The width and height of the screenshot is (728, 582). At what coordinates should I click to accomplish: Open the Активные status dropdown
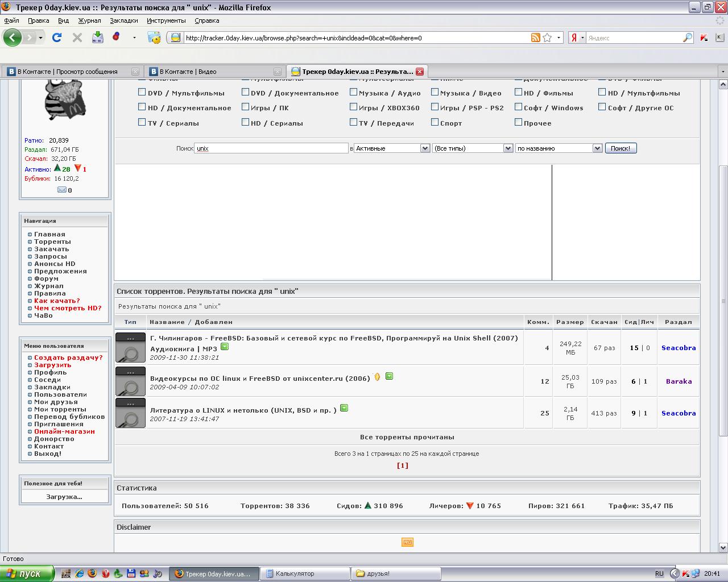391,148
